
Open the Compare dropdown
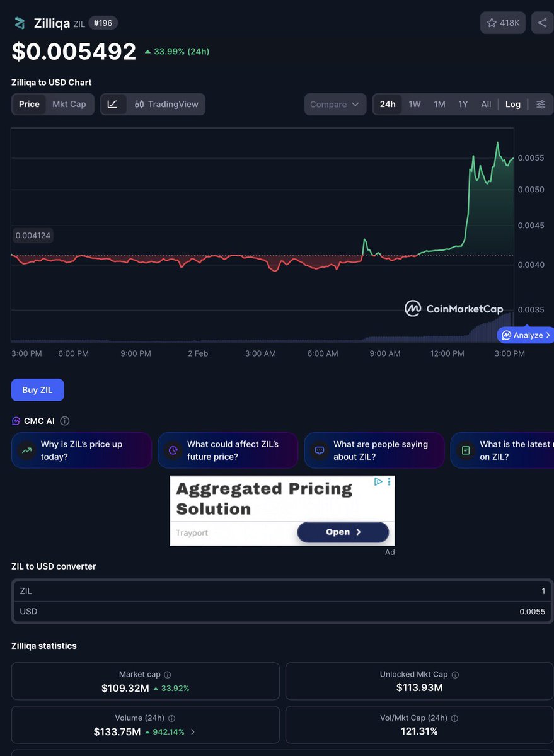point(335,104)
